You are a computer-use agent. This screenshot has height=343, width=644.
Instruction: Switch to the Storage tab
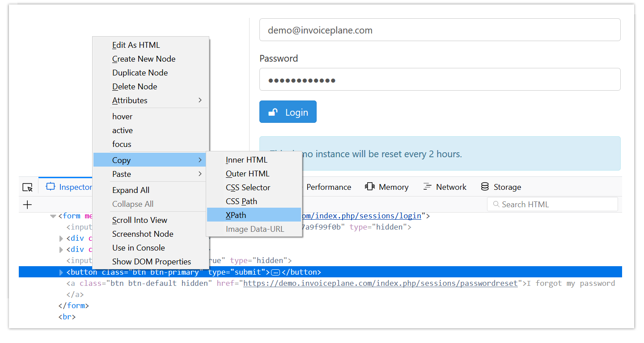click(501, 187)
